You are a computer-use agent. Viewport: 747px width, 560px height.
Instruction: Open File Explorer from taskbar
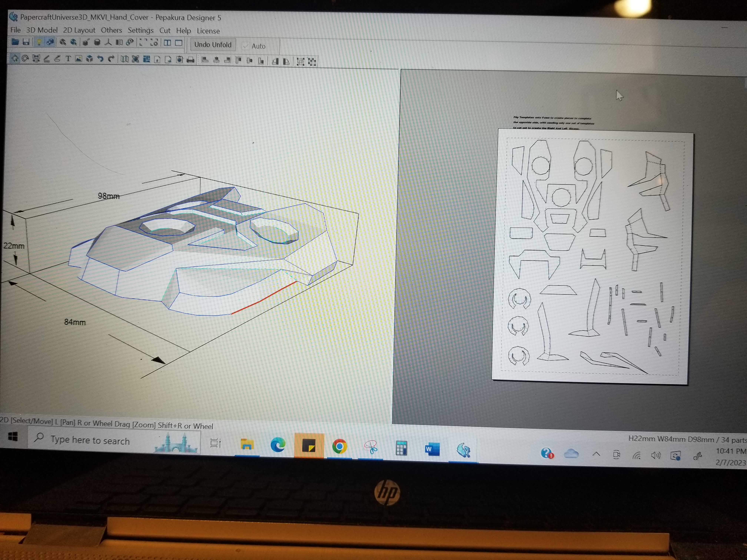(247, 445)
